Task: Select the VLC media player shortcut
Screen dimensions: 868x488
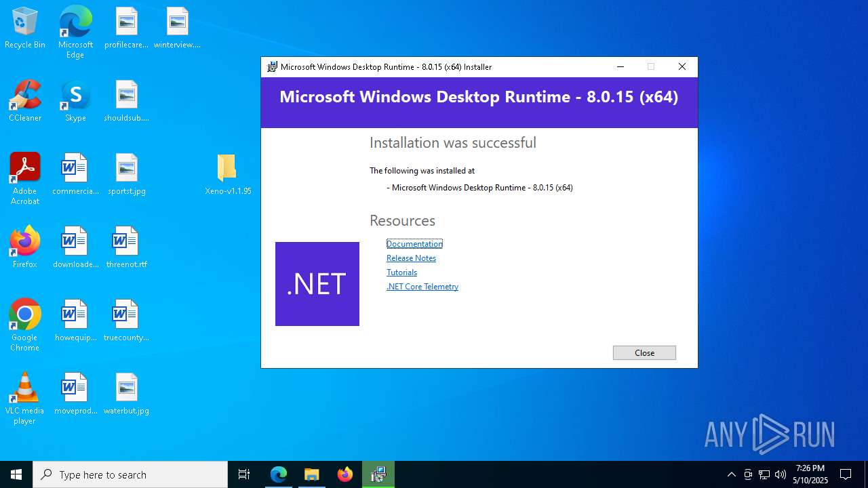Action: (25, 399)
